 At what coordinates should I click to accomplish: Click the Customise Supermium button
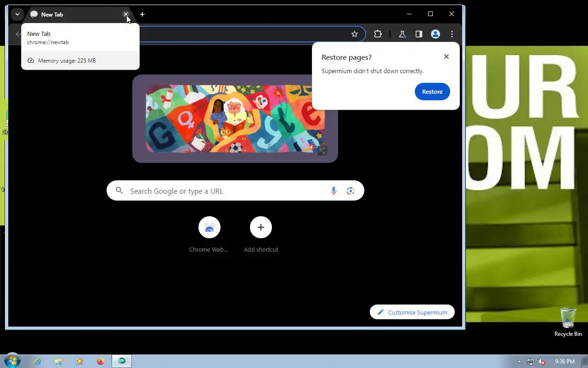click(412, 312)
